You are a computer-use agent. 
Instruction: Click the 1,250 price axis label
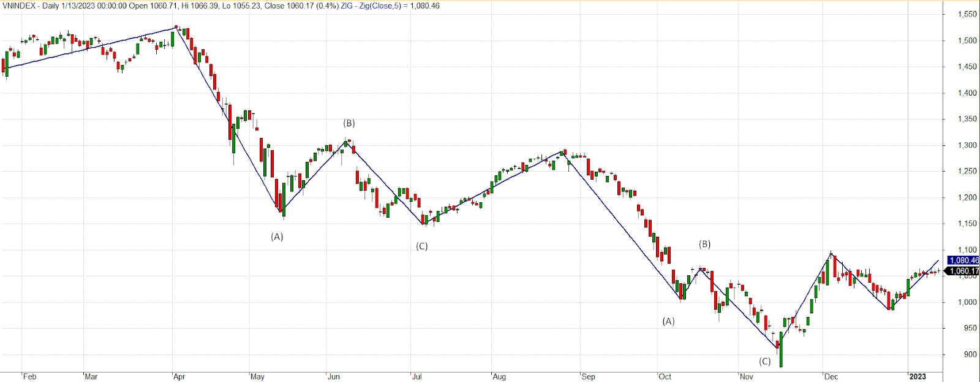[x=967, y=171]
